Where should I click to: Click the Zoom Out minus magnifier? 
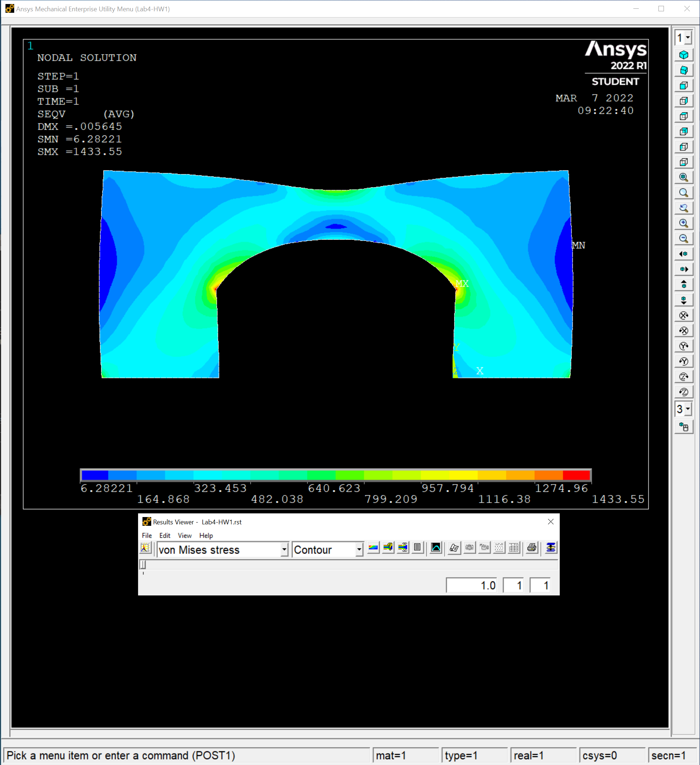point(684,239)
